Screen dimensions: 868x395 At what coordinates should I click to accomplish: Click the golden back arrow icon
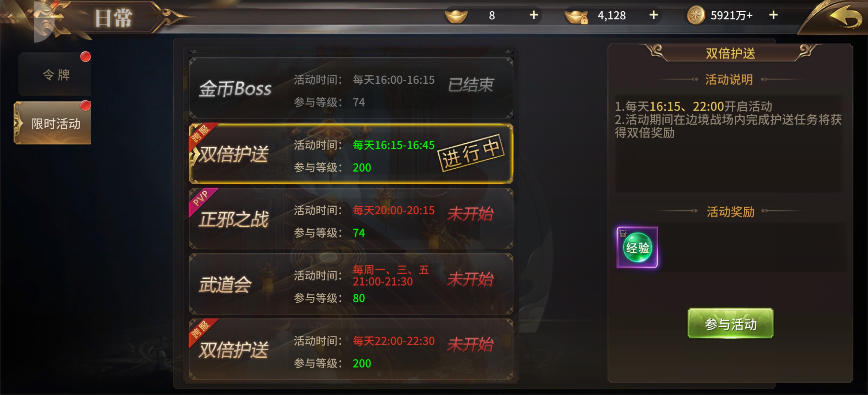point(846,18)
